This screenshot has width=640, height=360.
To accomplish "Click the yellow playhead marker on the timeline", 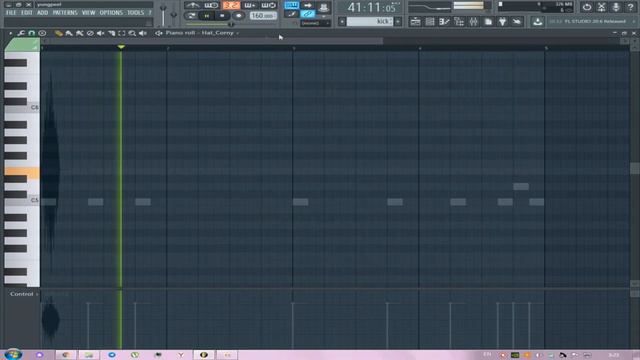I will pyautogui.click(x=121, y=47).
